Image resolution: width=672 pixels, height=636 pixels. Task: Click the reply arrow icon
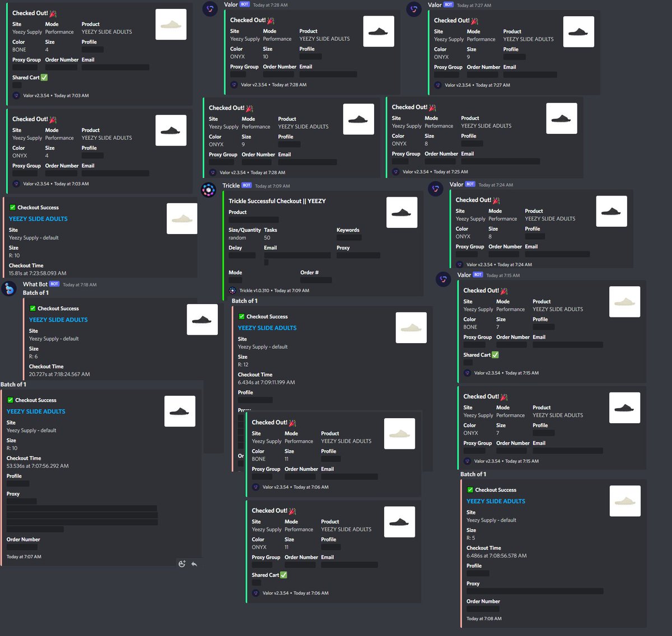point(194,564)
